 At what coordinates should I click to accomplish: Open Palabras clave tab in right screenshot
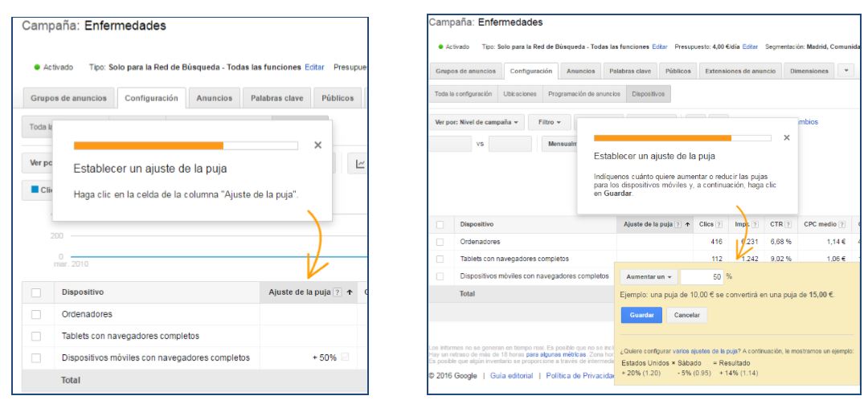[630, 71]
